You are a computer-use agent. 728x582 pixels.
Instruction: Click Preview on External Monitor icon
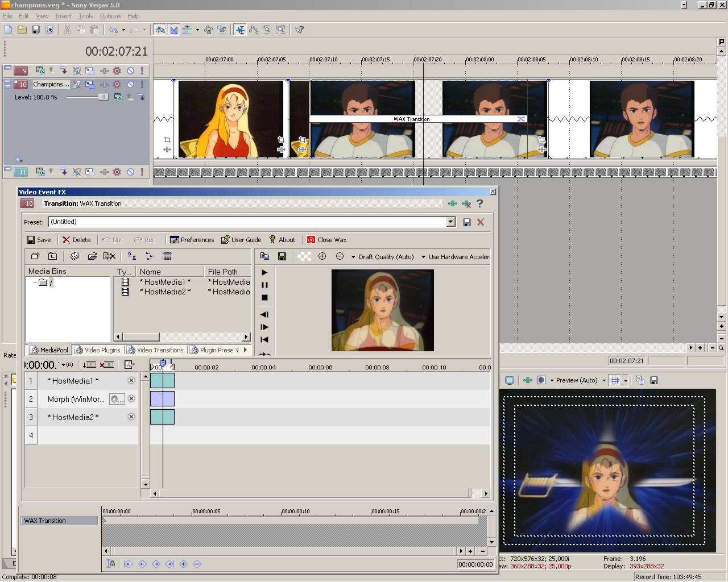click(510, 380)
